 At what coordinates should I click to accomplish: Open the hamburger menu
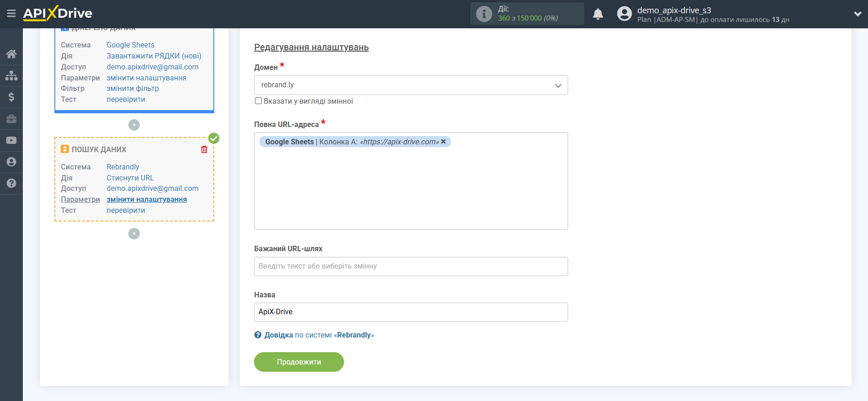click(x=11, y=14)
